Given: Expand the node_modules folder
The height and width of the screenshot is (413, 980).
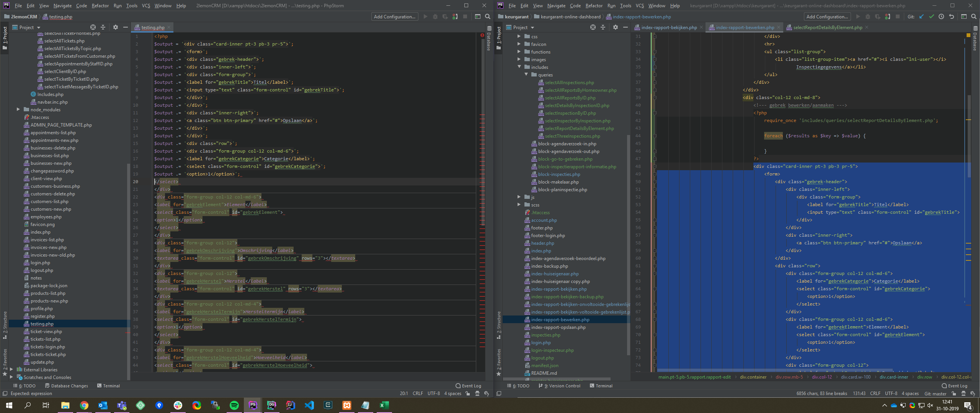Looking at the screenshot, I should point(18,110).
